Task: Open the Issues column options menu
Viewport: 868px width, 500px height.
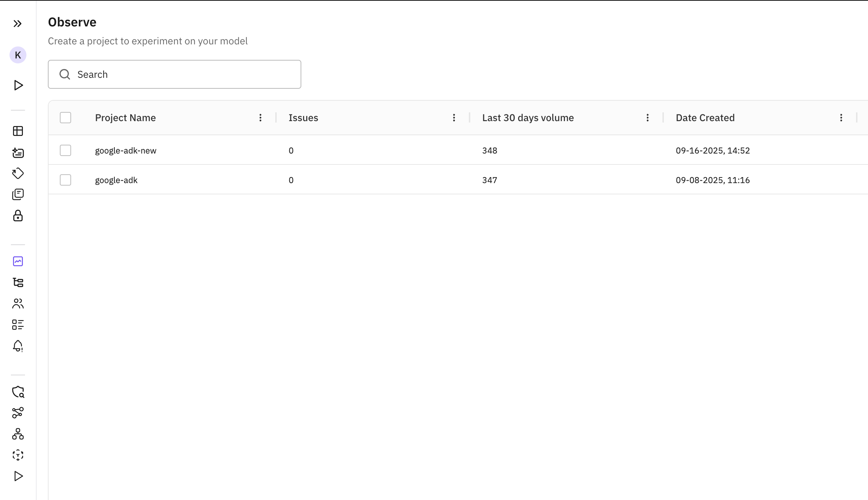Action: click(x=454, y=118)
